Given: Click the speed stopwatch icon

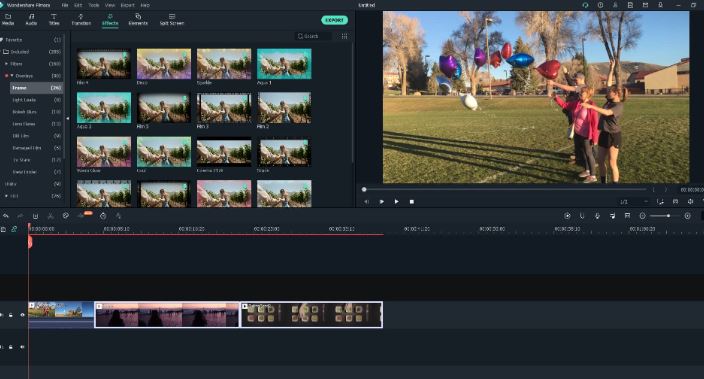Looking at the screenshot, I should (103, 216).
